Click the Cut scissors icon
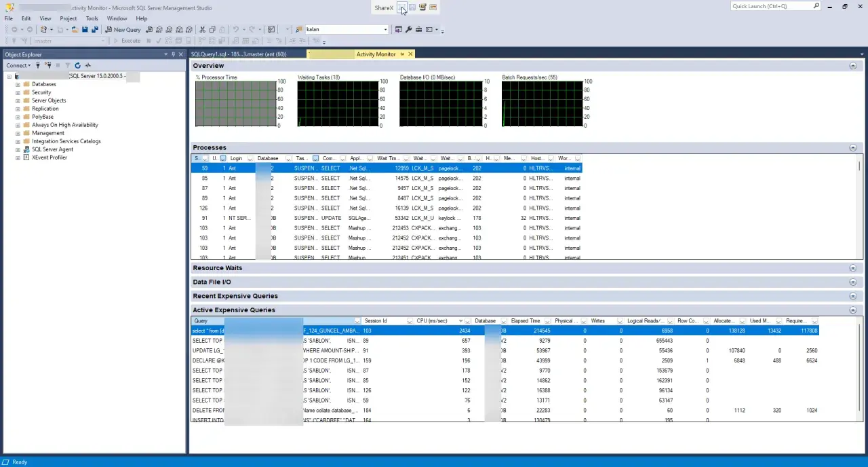The height and width of the screenshot is (467, 868). point(202,29)
